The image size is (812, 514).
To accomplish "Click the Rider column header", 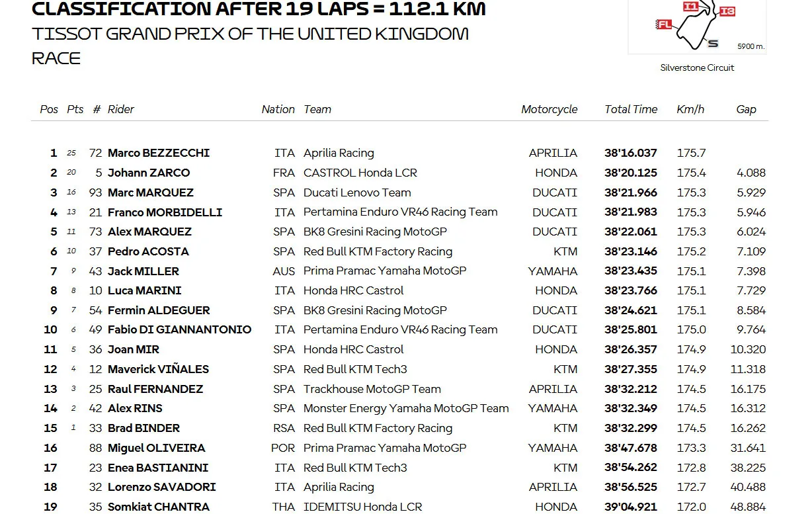I will pyautogui.click(x=121, y=109).
